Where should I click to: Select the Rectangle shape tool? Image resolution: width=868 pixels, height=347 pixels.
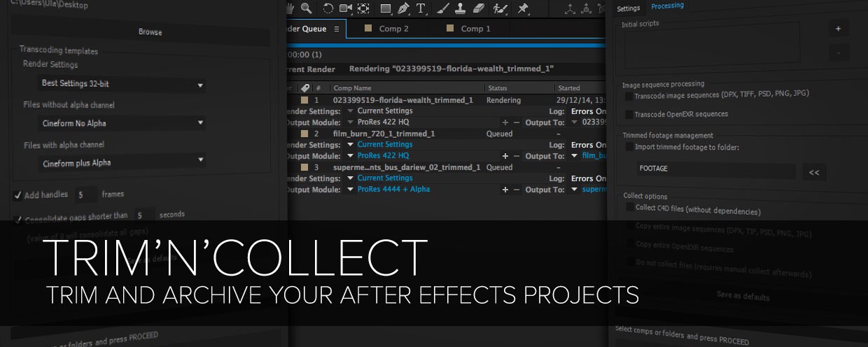[x=386, y=8]
